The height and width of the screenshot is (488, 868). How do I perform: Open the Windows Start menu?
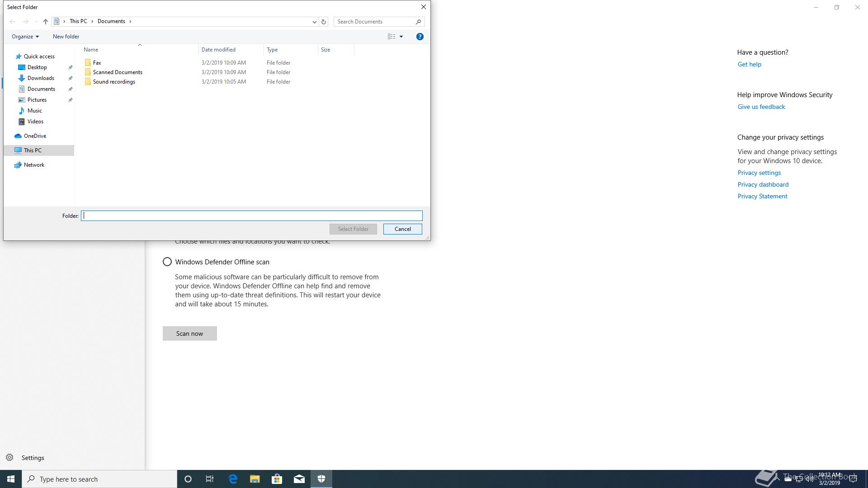(11, 479)
